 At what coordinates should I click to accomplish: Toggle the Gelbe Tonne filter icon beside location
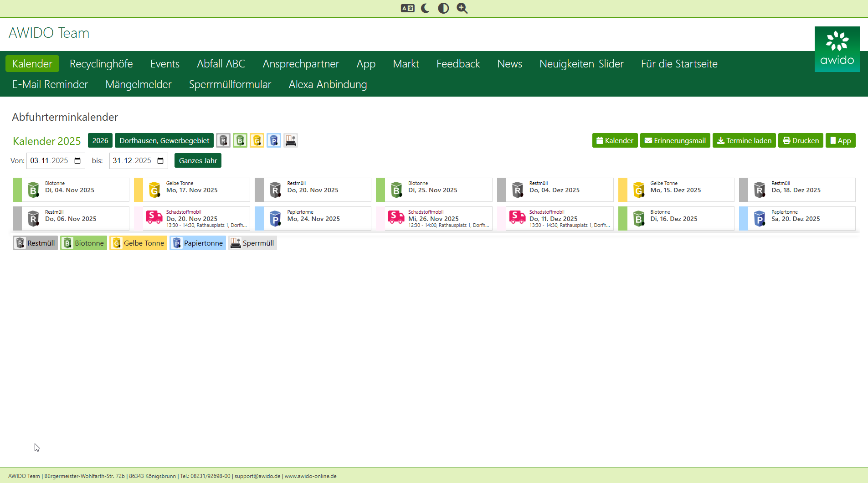(x=257, y=141)
